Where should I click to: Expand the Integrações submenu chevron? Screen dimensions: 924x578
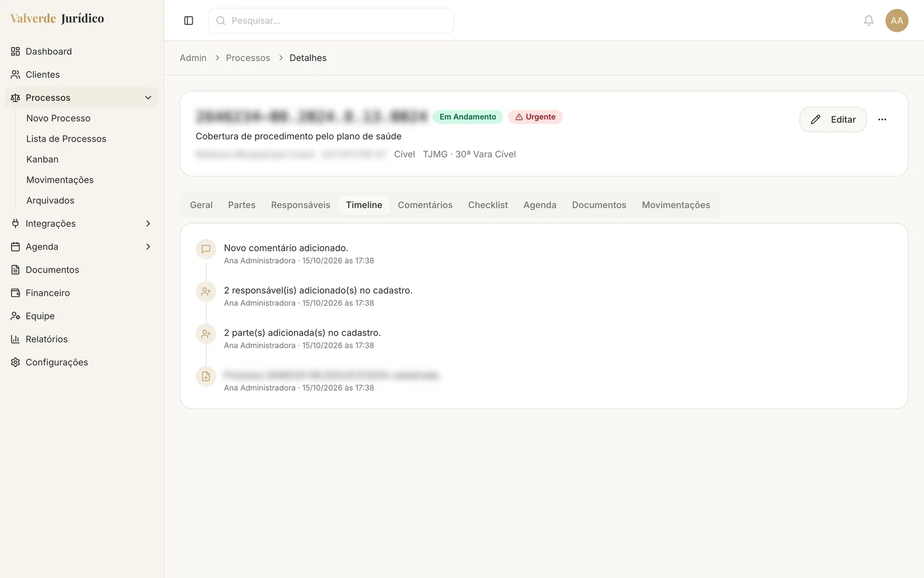(148, 224)
